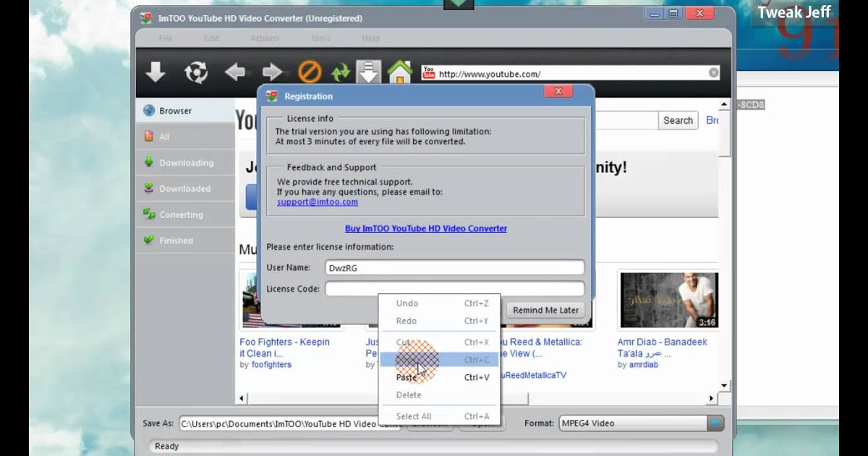Click the ImTOO app icon in title bar
The image size is (868, 456).
145,18
